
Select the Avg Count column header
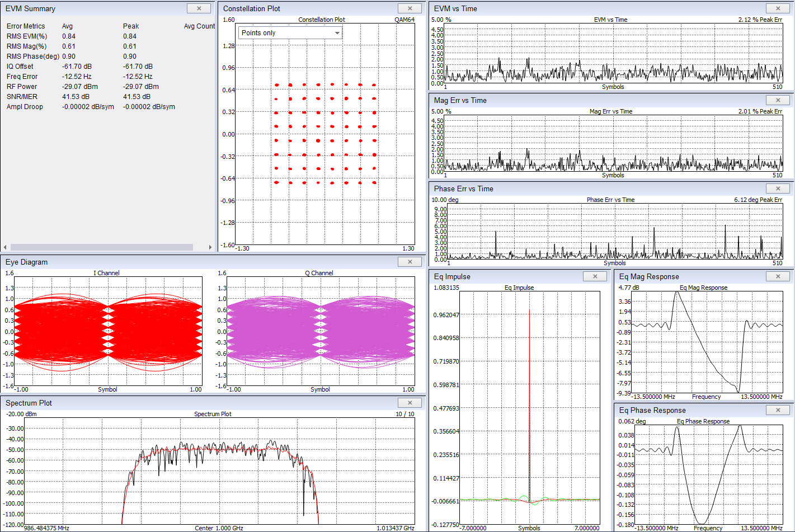[x=199, y=26]
